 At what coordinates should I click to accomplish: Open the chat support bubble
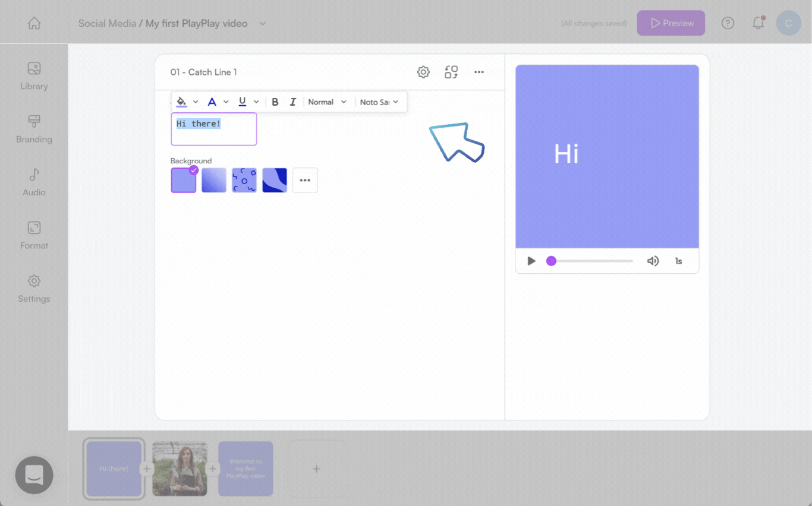(34, 475)
